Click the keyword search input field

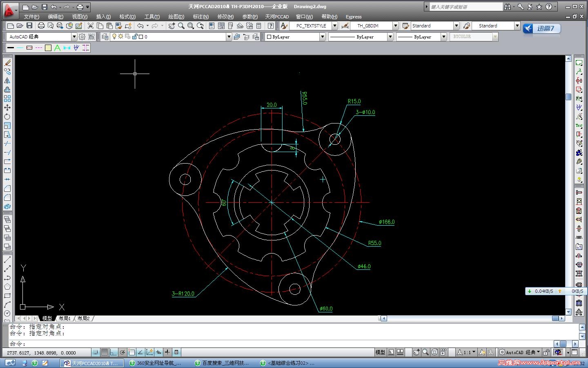[466, 7]
